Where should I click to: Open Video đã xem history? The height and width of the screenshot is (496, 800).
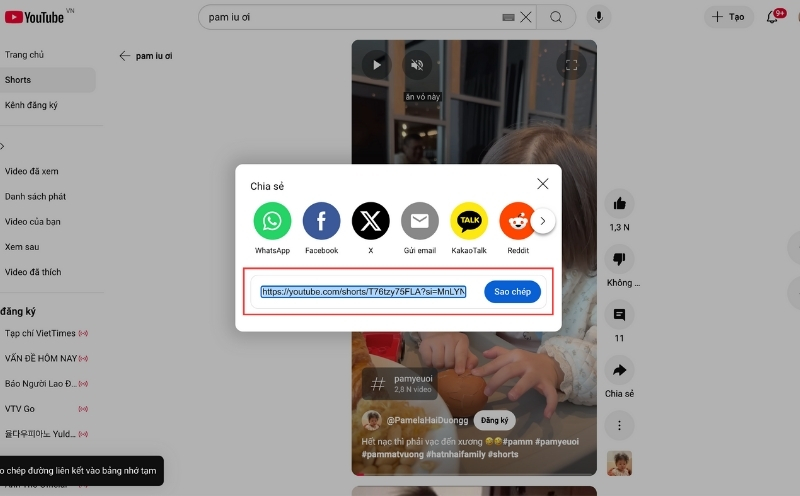click(x=32, y=171)
